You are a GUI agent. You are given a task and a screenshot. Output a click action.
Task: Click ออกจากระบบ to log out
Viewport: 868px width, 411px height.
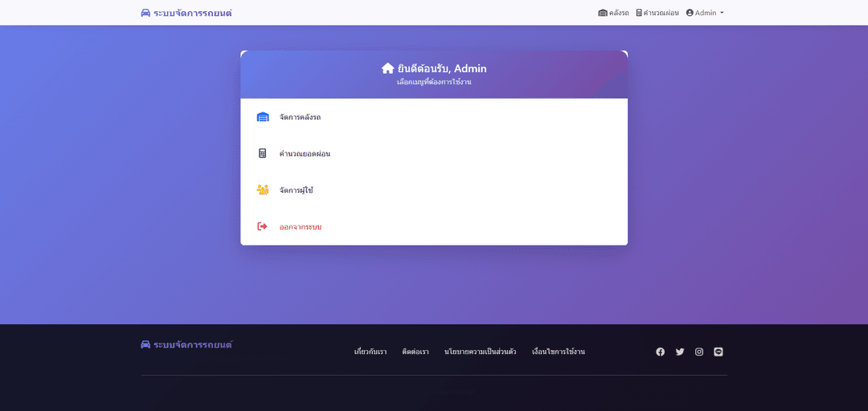(301, 227)
